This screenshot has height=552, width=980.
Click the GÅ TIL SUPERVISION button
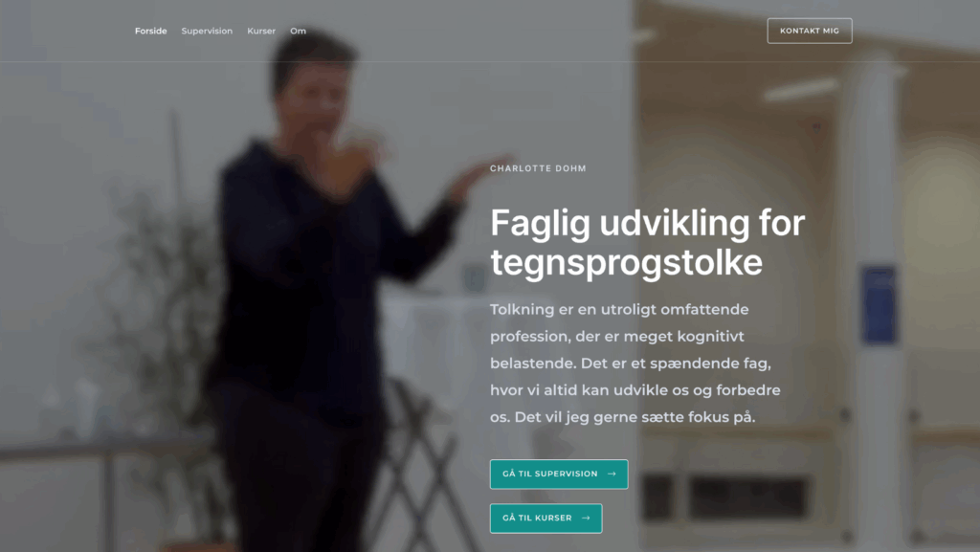[559, 474]
